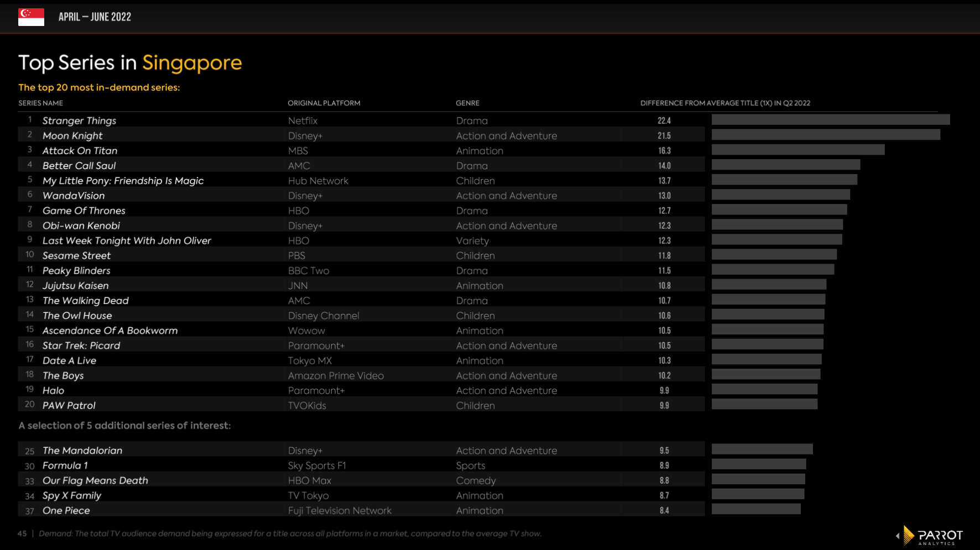Image resolution: width=980 pixels, height=550 pixels.
Task: Click 'Peaky Blinders' series name
Action: (76, 270)
